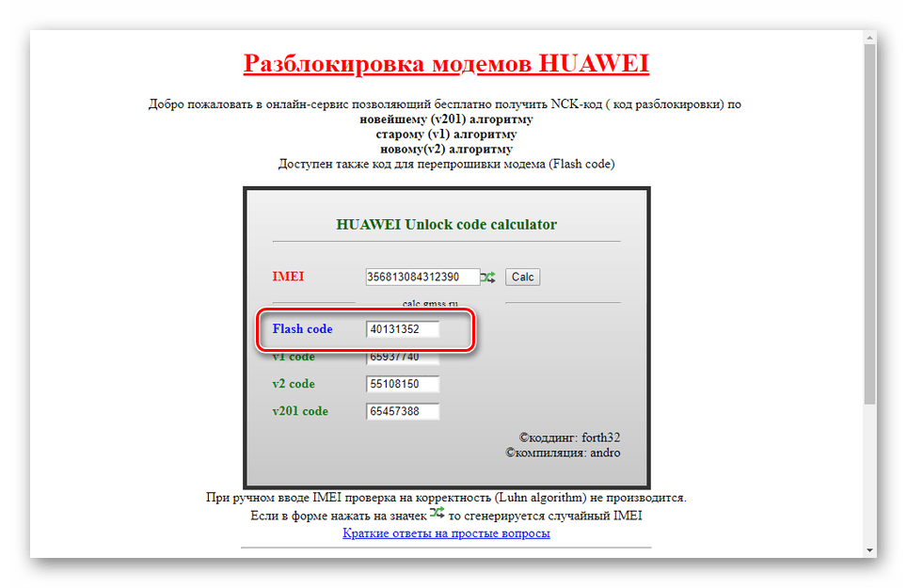Image resolution: width=907 pixels, height=588 pixels.
Task: Click the '©компиляция: andro' credit text
Action: click(563, 453)
